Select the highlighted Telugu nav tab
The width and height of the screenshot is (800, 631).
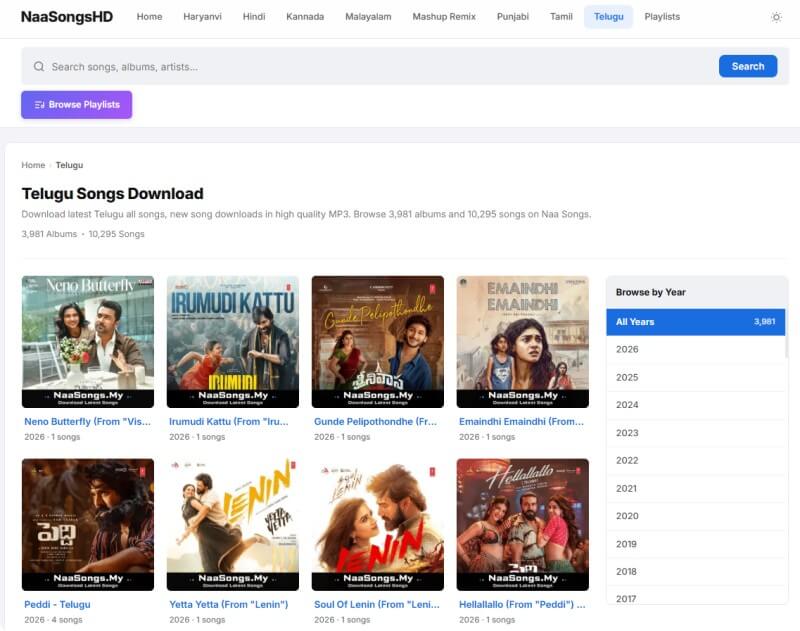click(x=608, y=17)
